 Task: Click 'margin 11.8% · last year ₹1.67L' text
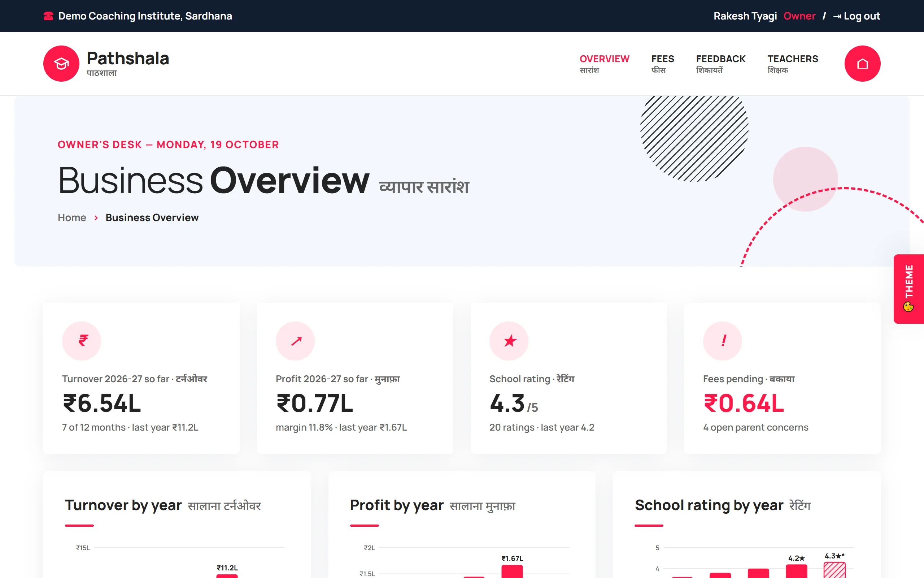pos(341,427)
